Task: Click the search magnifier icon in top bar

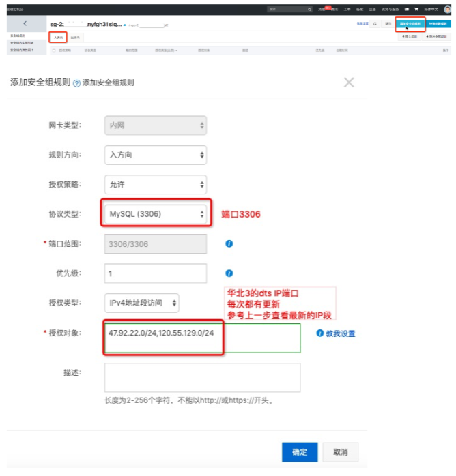Action: (309, 10)
